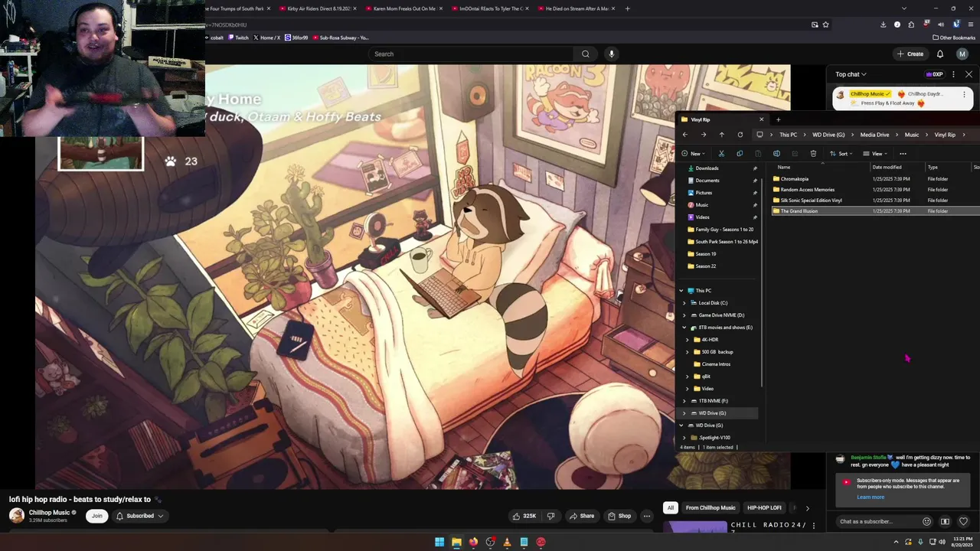The height and width of the screenshot is (551, 980).
Task: Click the Share button under the video
Action: pos(582,516)
